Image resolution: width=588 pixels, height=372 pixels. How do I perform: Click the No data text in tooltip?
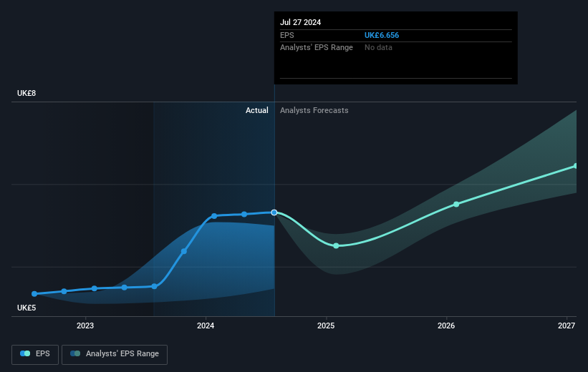pos(378,48)
